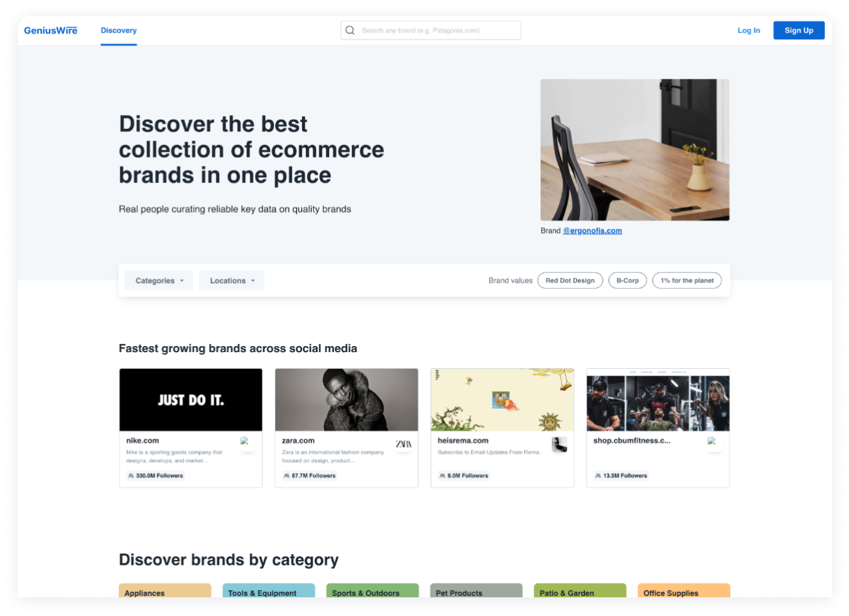Screen dimensions: 849x616
Task: Open the Nike Just Do It thumbnail
Action: point(191,400)
